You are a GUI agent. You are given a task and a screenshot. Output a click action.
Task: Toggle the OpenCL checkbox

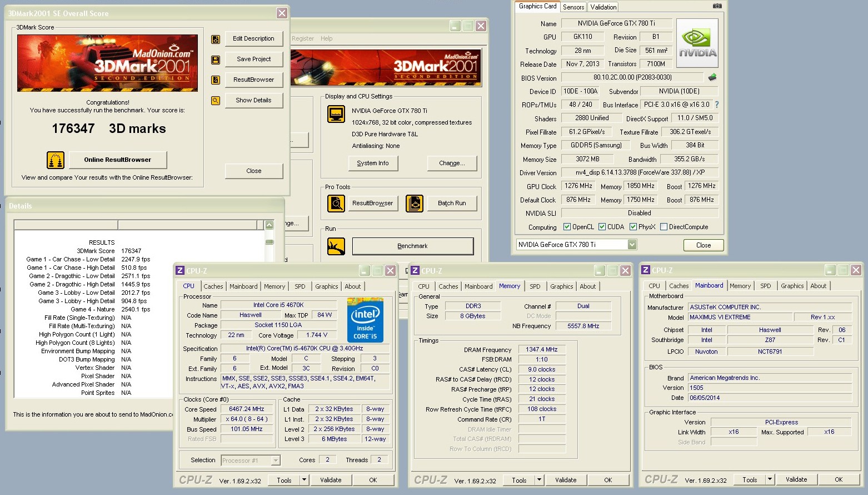tap(567, 227)
